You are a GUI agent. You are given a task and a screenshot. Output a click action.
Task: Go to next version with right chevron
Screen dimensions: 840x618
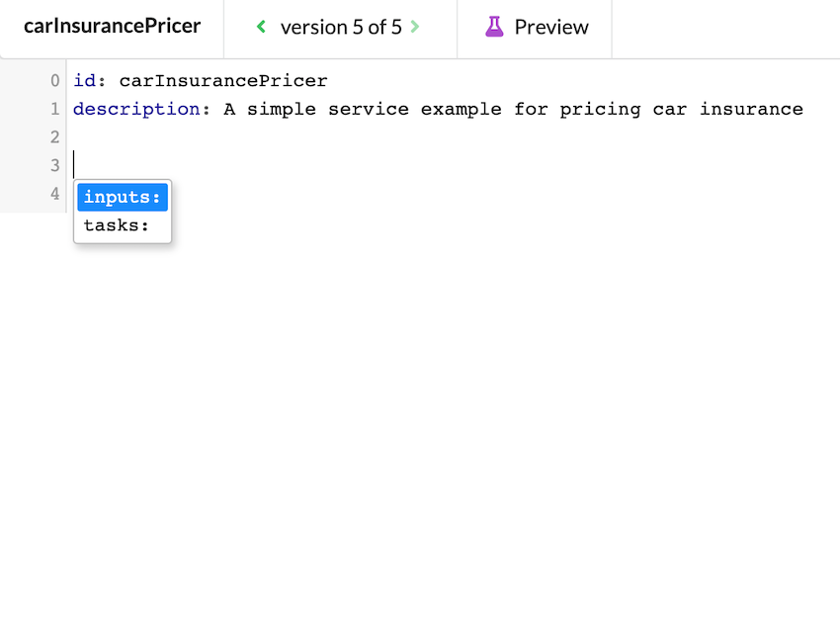(x=415, y=27)
